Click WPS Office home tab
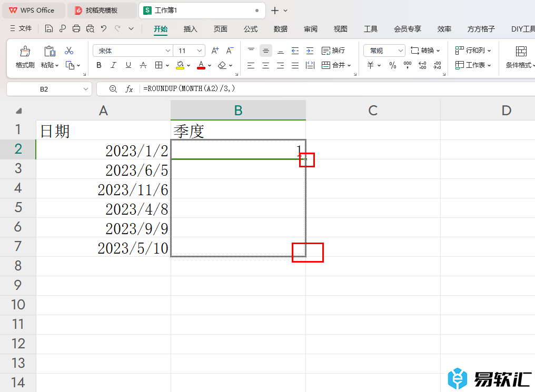Image resolution: width=535 pixels, height=392 pixels. (x=33, y=10)
